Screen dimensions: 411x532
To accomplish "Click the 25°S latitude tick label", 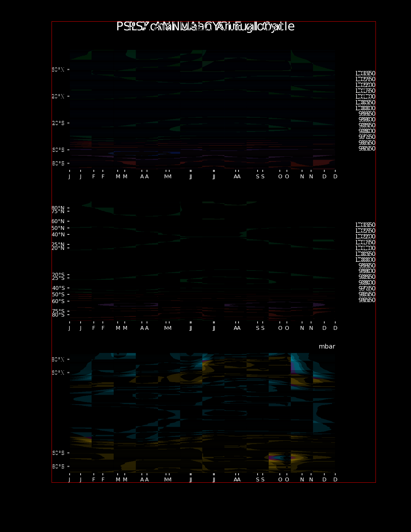I will [58, 278].
